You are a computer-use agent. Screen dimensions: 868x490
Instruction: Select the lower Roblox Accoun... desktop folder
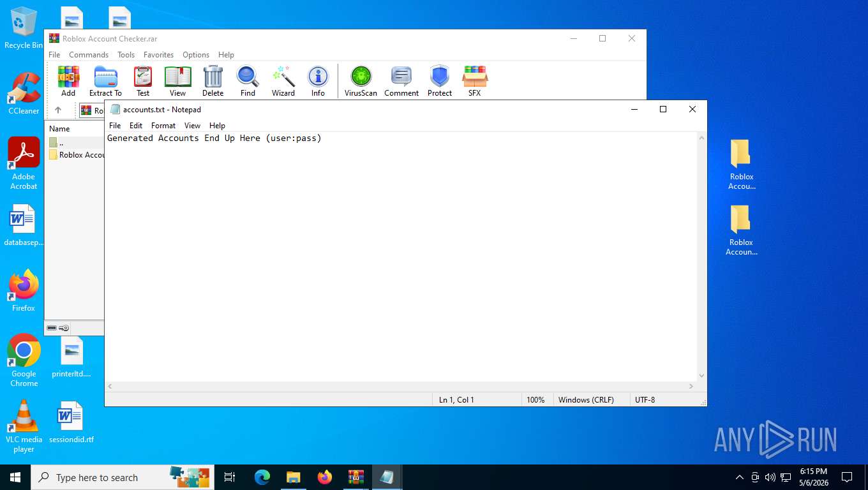click(742, 230)
